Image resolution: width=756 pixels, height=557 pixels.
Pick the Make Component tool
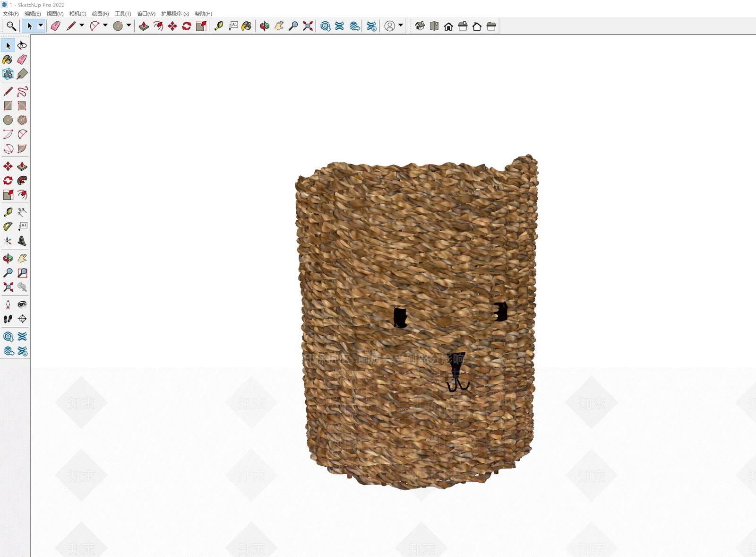[8, 74]
